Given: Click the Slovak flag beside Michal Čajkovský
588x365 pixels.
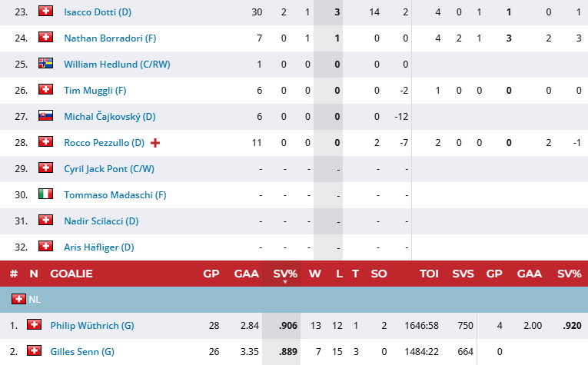Looking at the screenshot, I should click(45, 116).
